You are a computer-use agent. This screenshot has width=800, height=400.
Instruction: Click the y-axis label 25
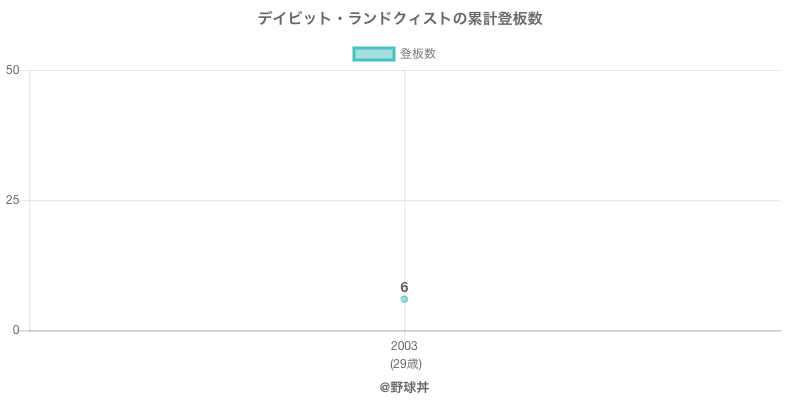tap(13, 200)
